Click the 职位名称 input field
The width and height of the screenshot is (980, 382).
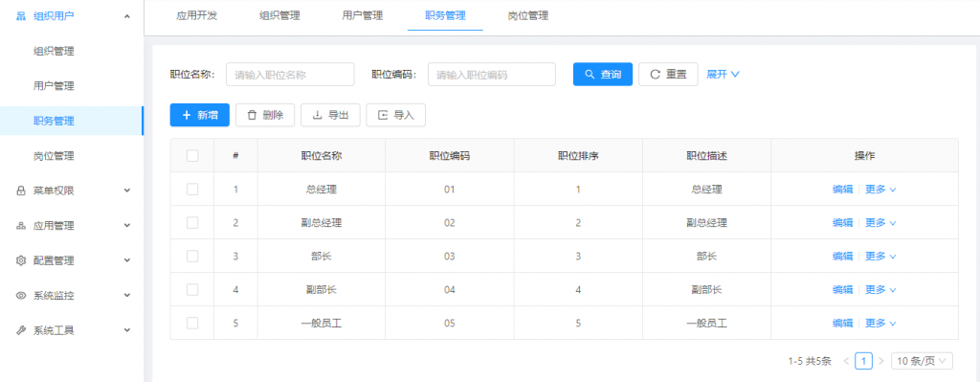pos(290,75)
